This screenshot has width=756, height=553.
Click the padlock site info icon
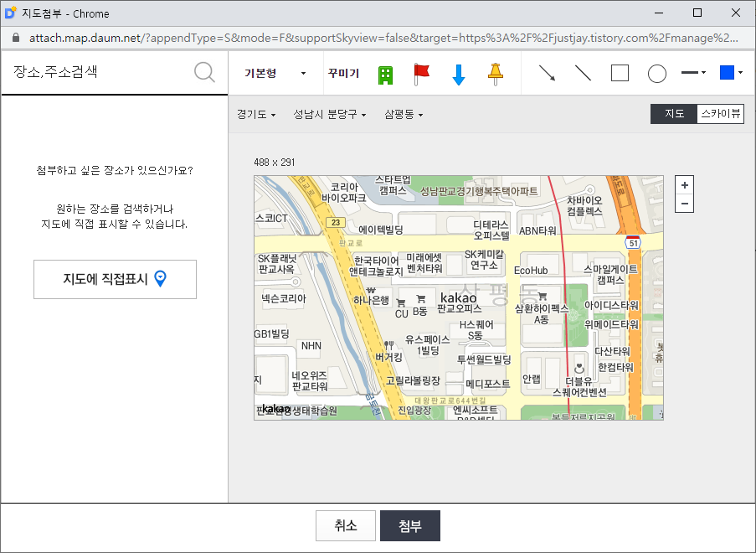16,38
